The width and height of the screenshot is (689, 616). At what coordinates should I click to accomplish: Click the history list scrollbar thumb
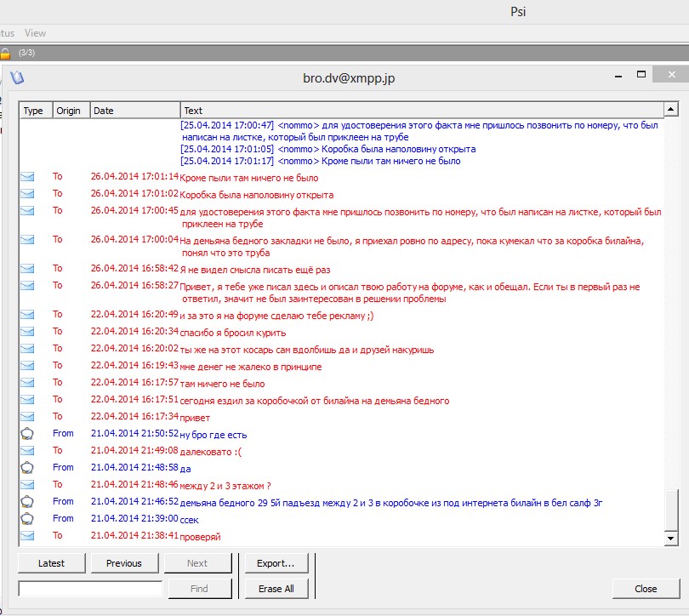click(671, 510)
